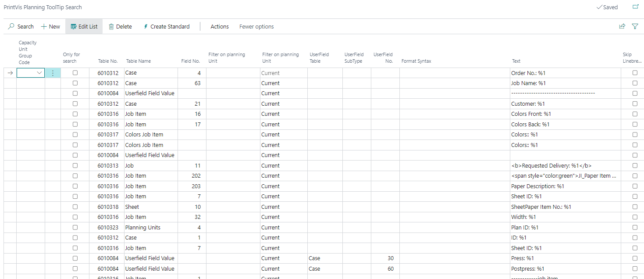This screenshot has width=644, height=279.
Task: Select the 'Colors Front: %1' text cell
Action: pyautogui.click(x=566, y=114)
